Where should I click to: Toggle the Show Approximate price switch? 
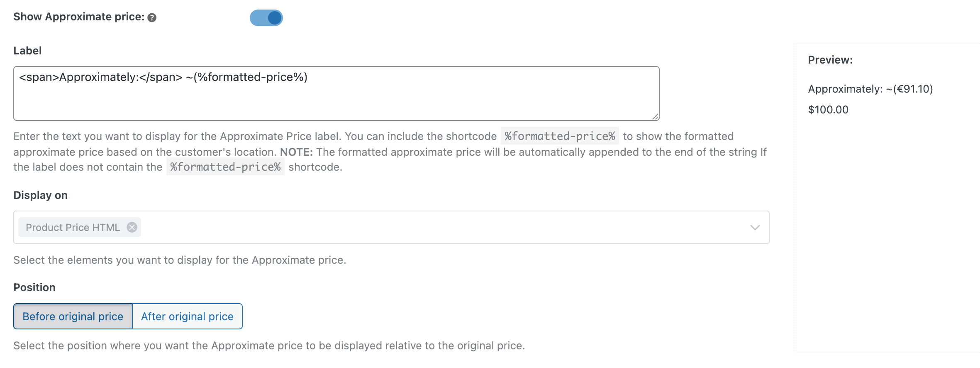(x=266, y=18)
